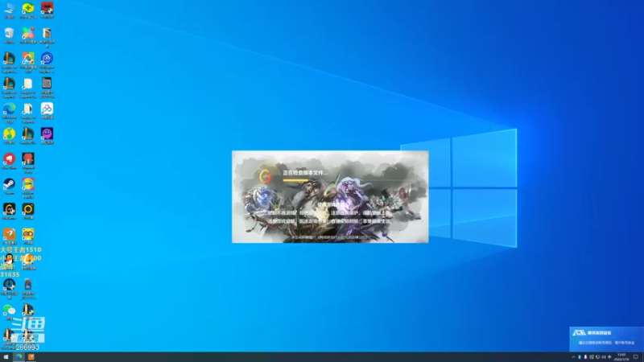This screenshot has height=362, width=644.
Task: Open the red pixel-art game shortcut
Action: pos(47,10)
